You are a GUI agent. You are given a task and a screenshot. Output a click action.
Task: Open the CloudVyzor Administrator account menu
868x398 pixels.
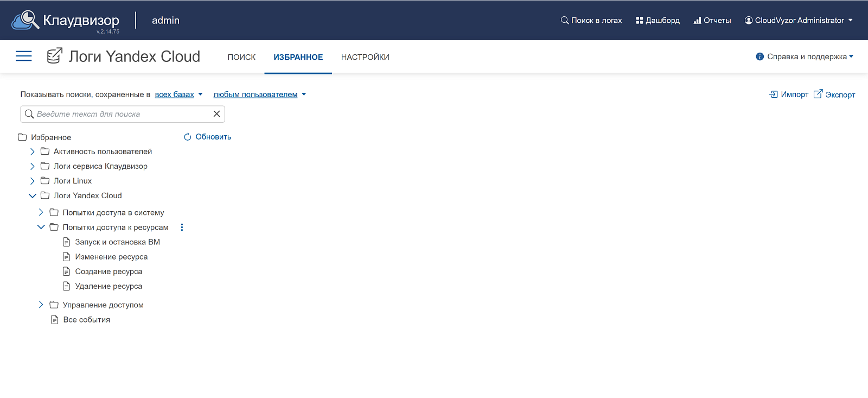pyautogui.click(x=799, y=20)
